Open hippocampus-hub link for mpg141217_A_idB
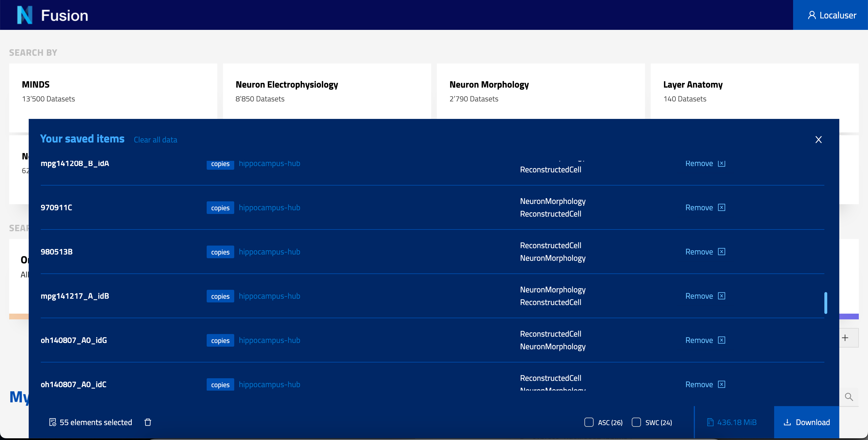Screen dimensions: 868x440 269,296
